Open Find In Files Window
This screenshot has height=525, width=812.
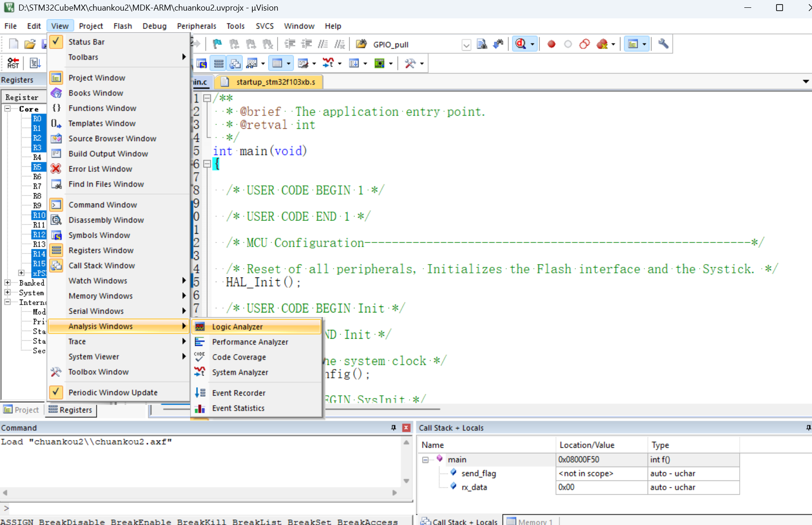pyautogui.click(x=119, y=184)
